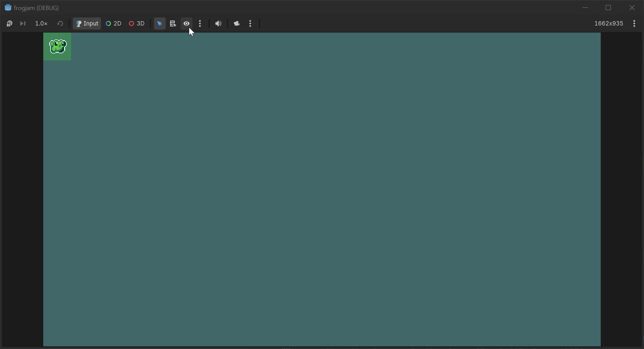This screenshot has width=644, height=349.
Task: Toggle selection visibility eye icon
Action: pyautogui.click(x=186, y=23)
